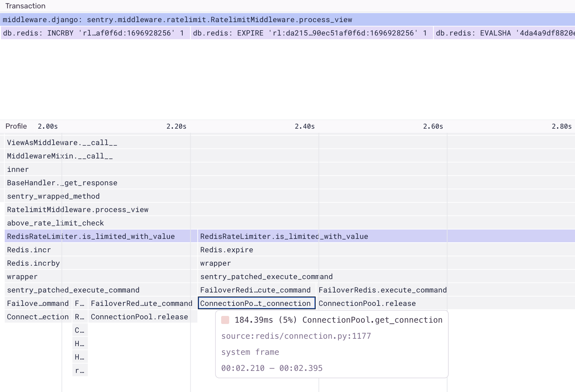The image size is (575, 392).
Task: Select the untruncated FailoverRedis.execute_command frame
Action: (383, 290)
